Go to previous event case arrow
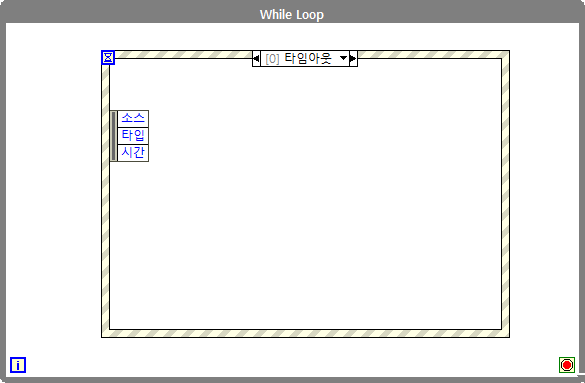Image resolution: width=585 pixels, height=383 pixels. click(x=256, y=59)
